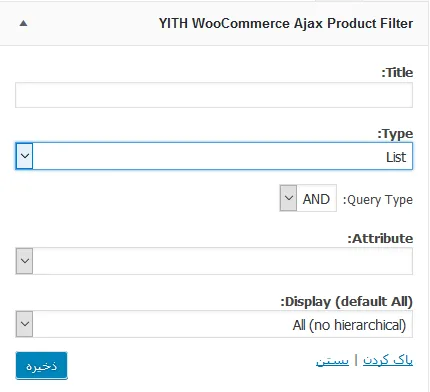This screenshot has width=430, height=392.
Task: Collapse the YITH widget with triangle icon
Action: tap(23, 23)
